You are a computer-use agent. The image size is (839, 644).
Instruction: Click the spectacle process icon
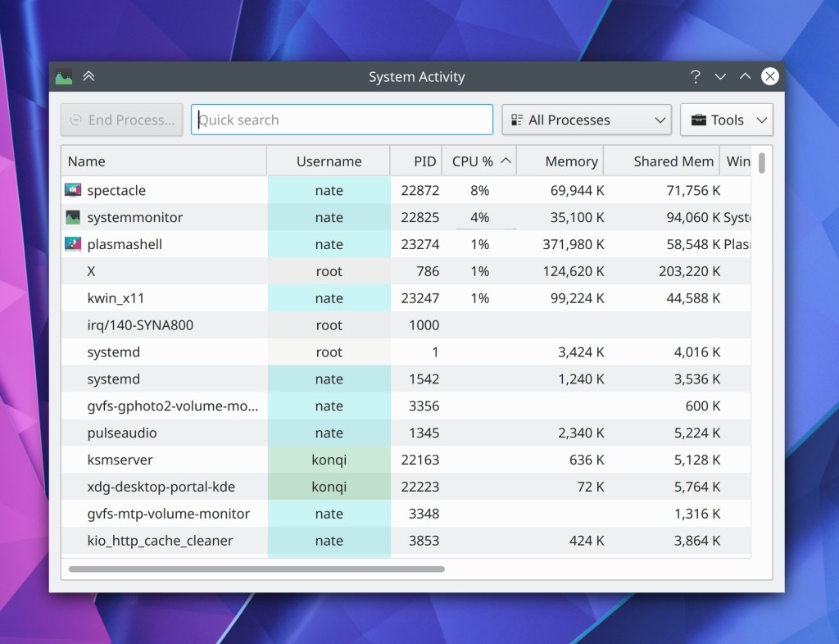[x=73, y=190]
